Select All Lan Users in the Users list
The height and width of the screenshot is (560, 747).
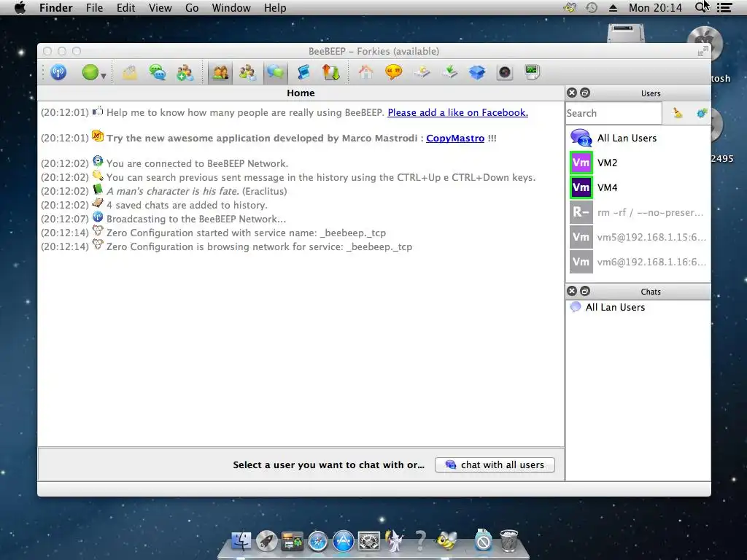[638, 138]
